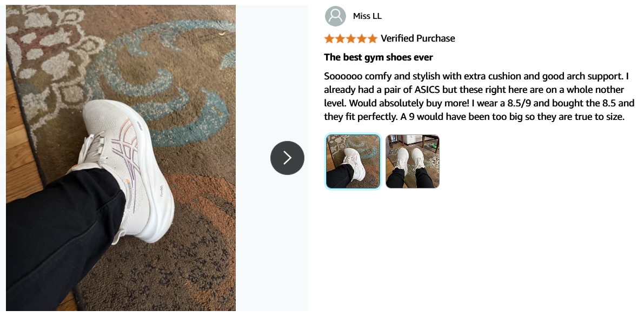The height and width of the screenshot is (317, 644).
Task: Click the first orange rating star
Action: [x=329, y=38]
